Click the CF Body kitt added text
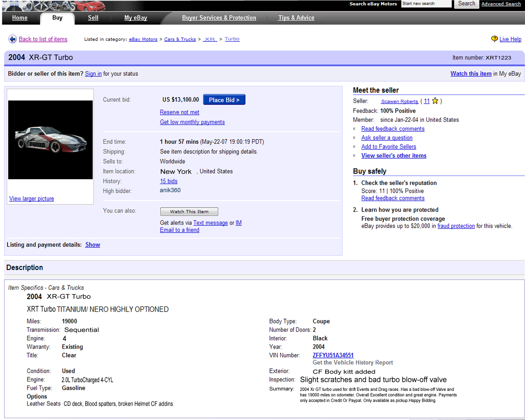The width and height of the screenshot is (525, 420). pyautogui.click(x=344, y=372)
